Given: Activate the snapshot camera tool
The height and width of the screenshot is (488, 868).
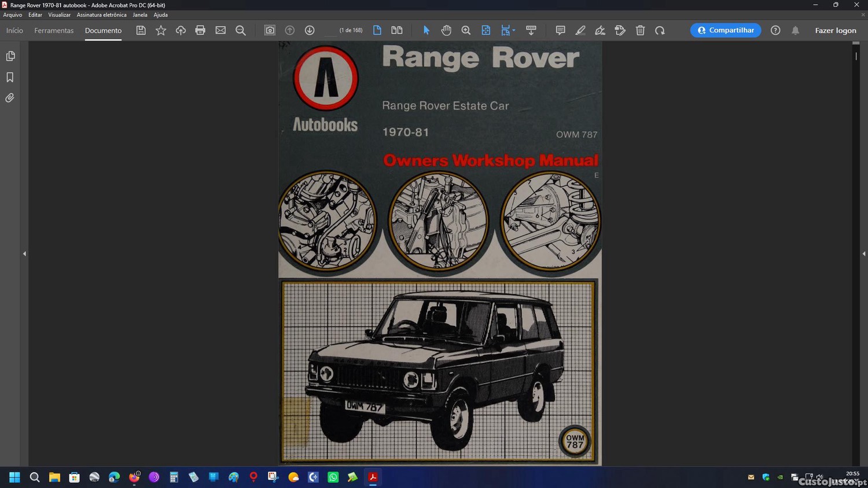Looking at the screenshot, I should click(270, 30).
